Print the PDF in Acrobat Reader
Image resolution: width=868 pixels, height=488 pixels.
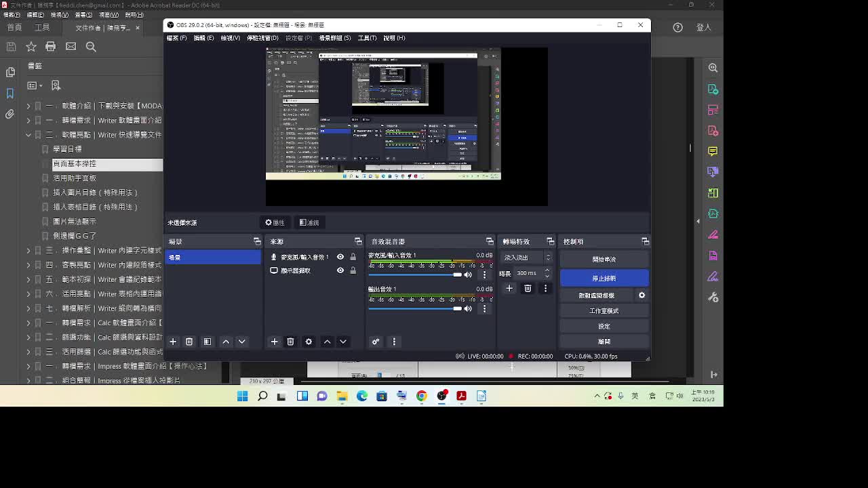click(x=51, y=46)
